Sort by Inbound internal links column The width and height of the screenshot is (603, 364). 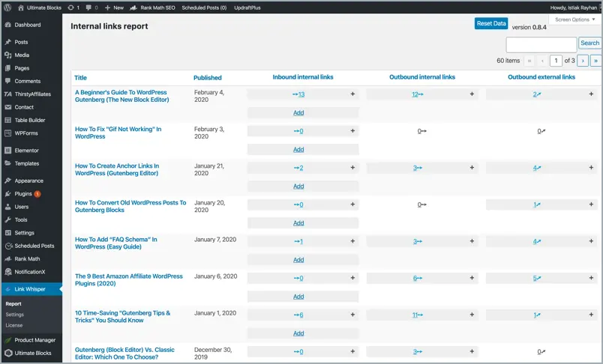click(303, 77)
